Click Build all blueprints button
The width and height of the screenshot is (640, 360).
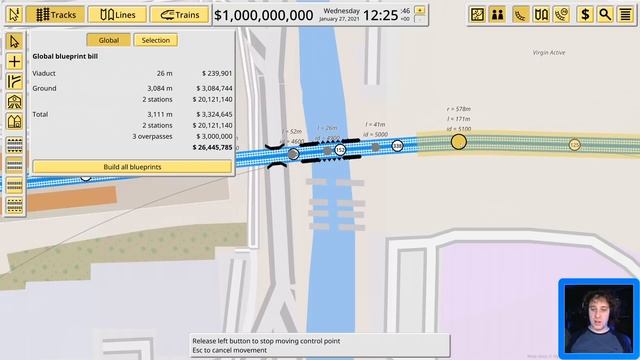click(x=132, y=167)
